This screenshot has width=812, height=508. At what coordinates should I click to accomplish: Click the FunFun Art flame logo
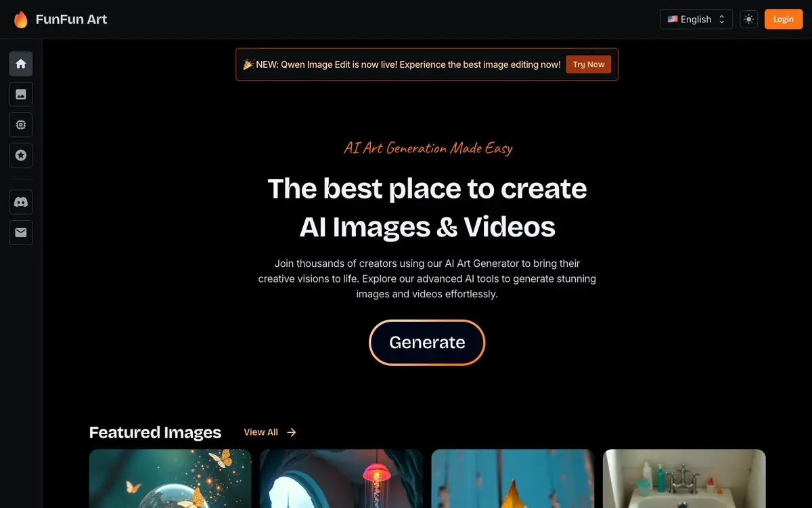[x=21, y=19]
